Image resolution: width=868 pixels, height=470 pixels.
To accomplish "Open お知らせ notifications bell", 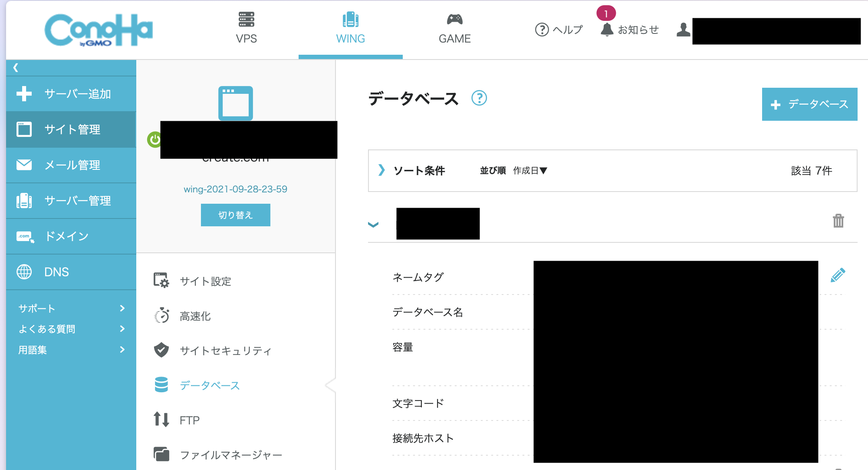I will 629,30.
